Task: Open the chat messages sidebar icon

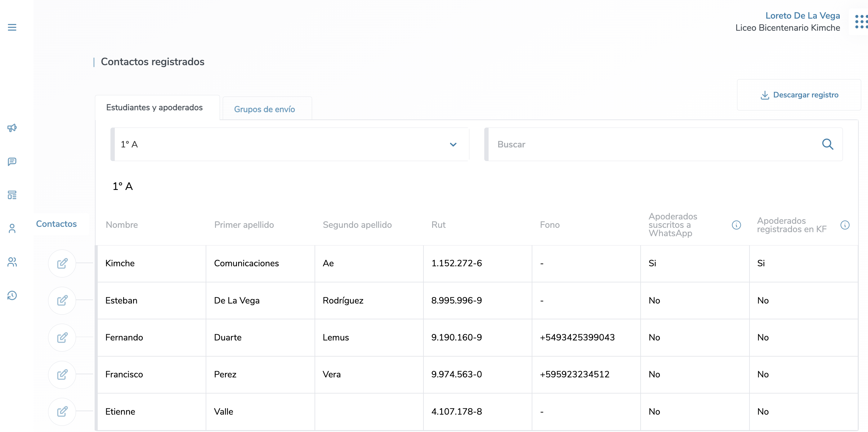Action: click(12, 162)
